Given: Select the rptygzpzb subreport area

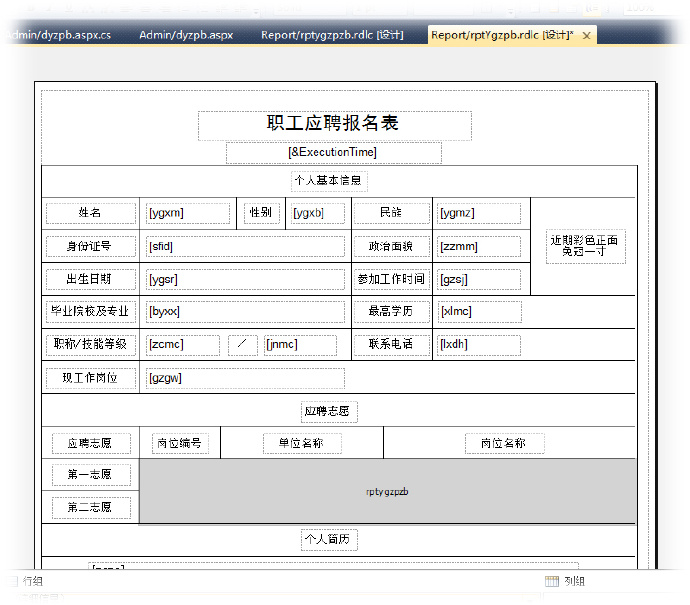Looking at the screenshot, I should 387,491.
